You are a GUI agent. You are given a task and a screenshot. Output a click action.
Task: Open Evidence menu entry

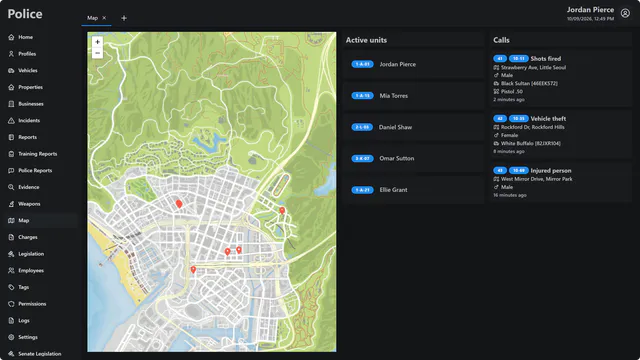pyautogui.click(x=40, y=187)
